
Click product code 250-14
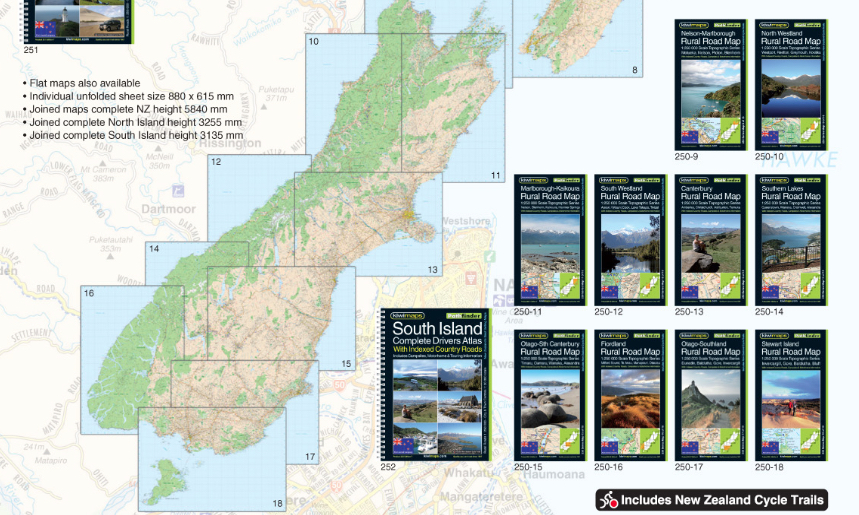pyautogui.click(x=769, y=312)
